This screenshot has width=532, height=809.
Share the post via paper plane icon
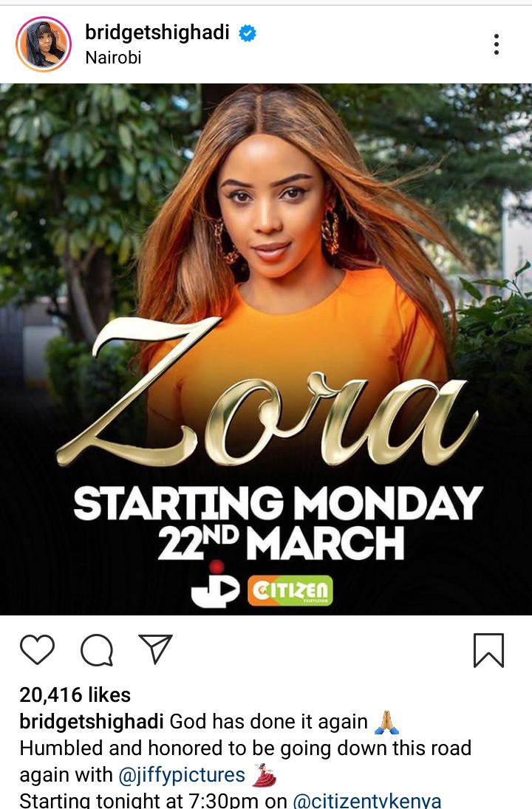tap(155, 649)
